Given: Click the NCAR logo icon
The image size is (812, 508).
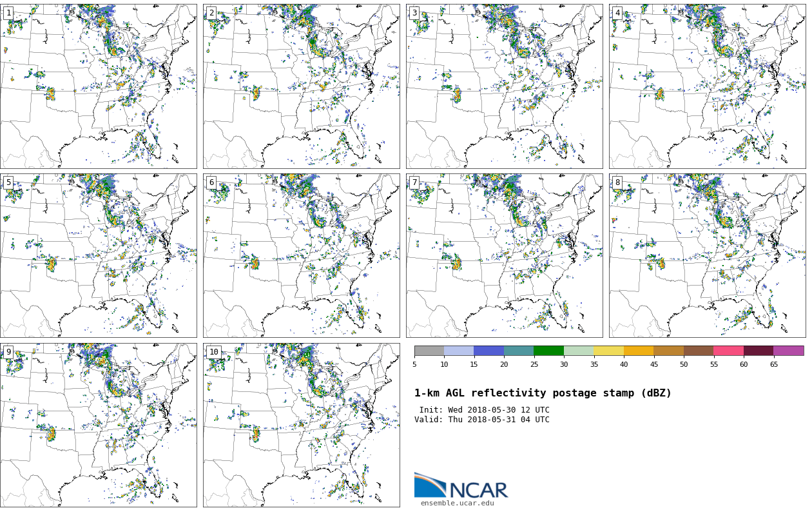Looking at the screenshot, I should (x=430, y=485).
